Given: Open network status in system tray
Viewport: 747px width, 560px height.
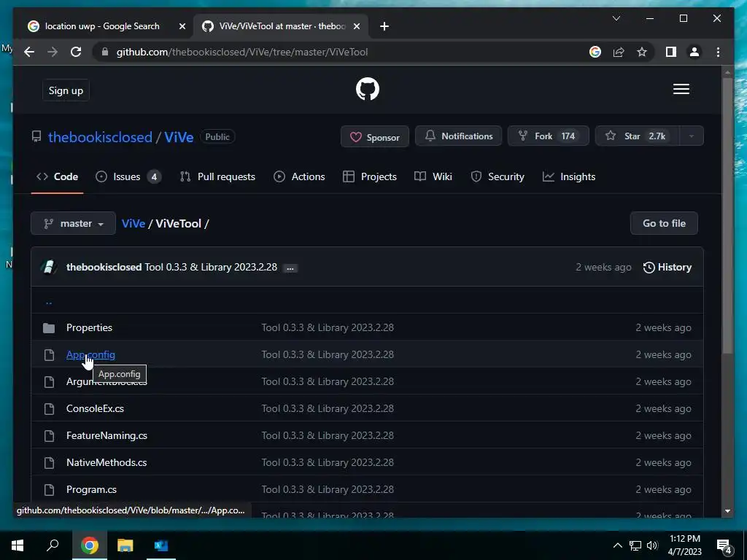Looking at the screenshot, I should 635,545.
